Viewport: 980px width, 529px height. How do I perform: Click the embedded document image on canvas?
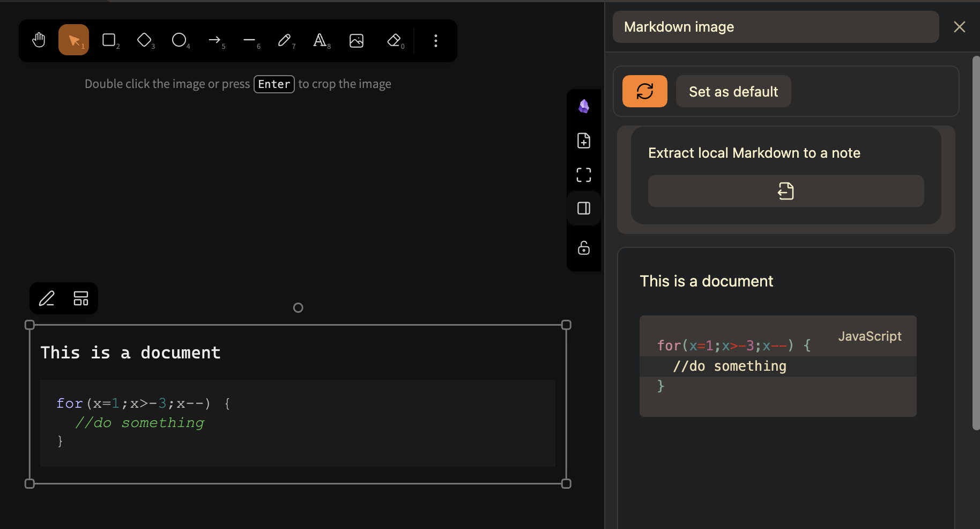[298, 404]
